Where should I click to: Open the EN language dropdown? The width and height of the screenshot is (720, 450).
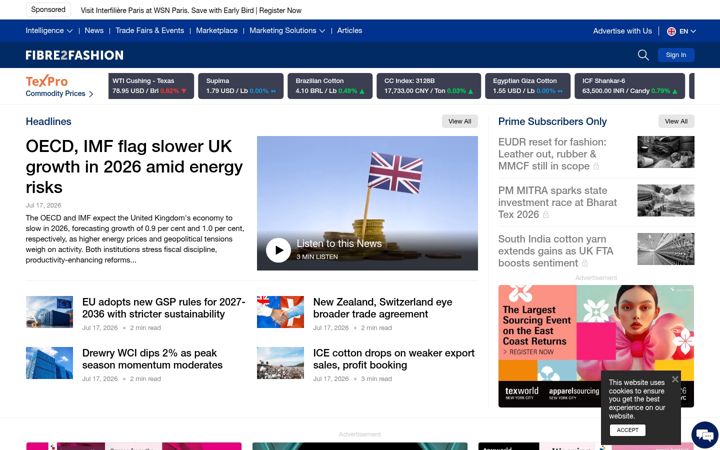click(687, 31)
